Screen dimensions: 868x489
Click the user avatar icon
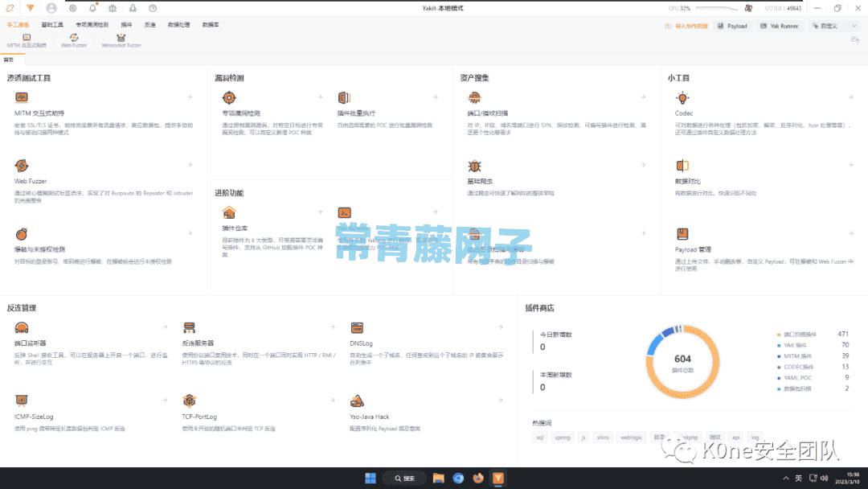(51, 8)
